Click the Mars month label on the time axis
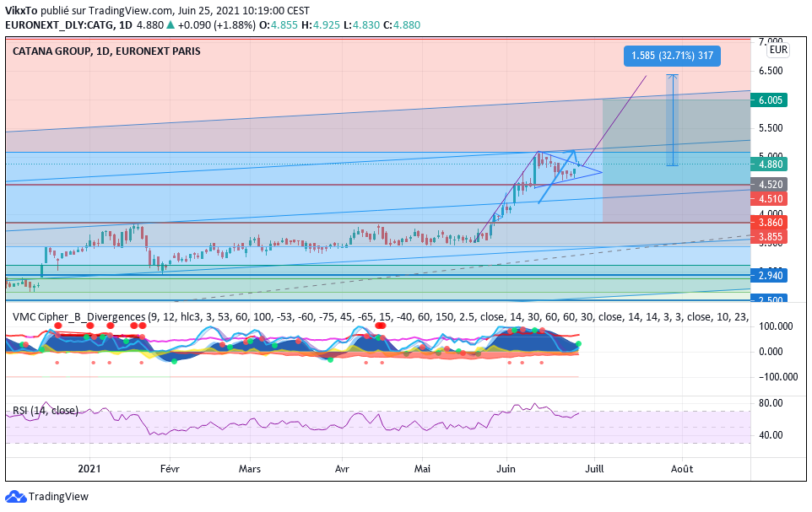 pyautogui.click(x=250, y=468)
